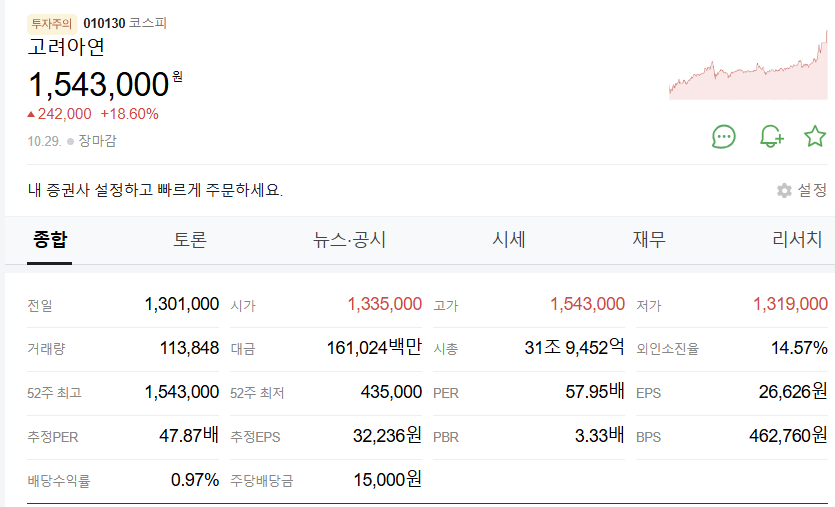Click the 외인소진율 label
This screenshot has width=835, height=507.
coord(667,349)
